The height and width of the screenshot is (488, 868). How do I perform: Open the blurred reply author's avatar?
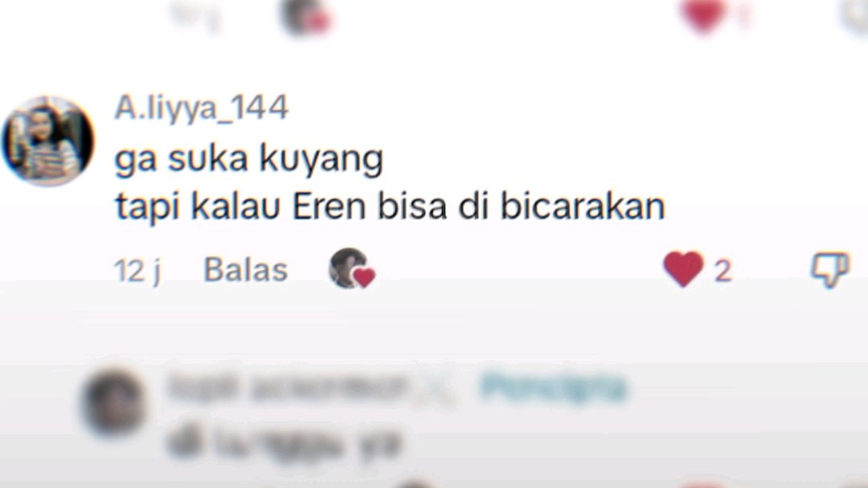tap(114, 403)
